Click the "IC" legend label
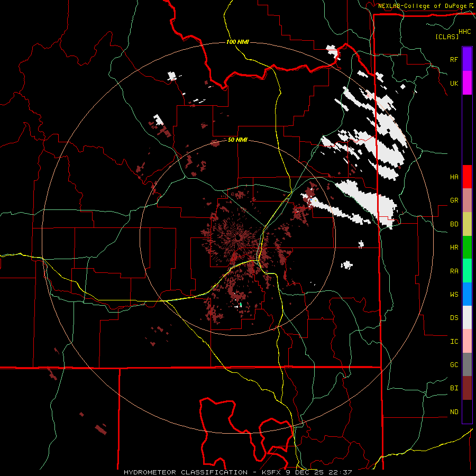Screen dimensions: 476x476 pos(454,342)
